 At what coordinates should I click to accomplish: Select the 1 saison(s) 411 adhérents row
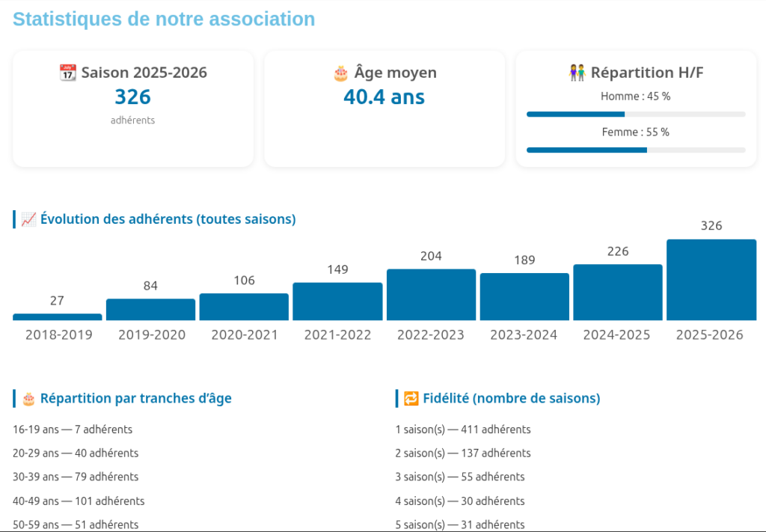(463, 429)
